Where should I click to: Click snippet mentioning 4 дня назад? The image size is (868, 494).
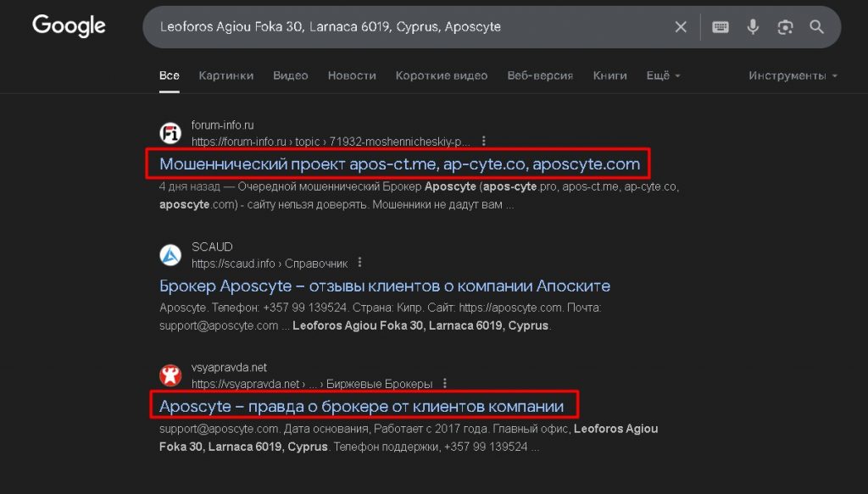[x=419, y=195]
